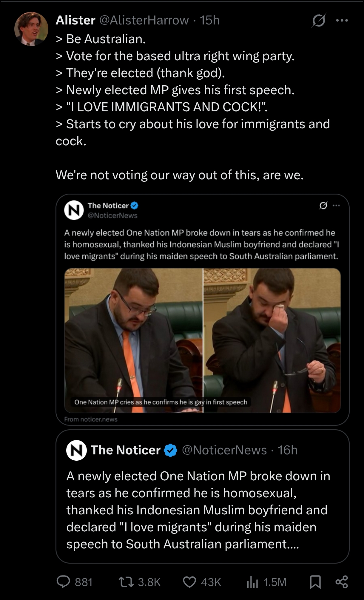Open the share icon

click(x=342, y=582)
